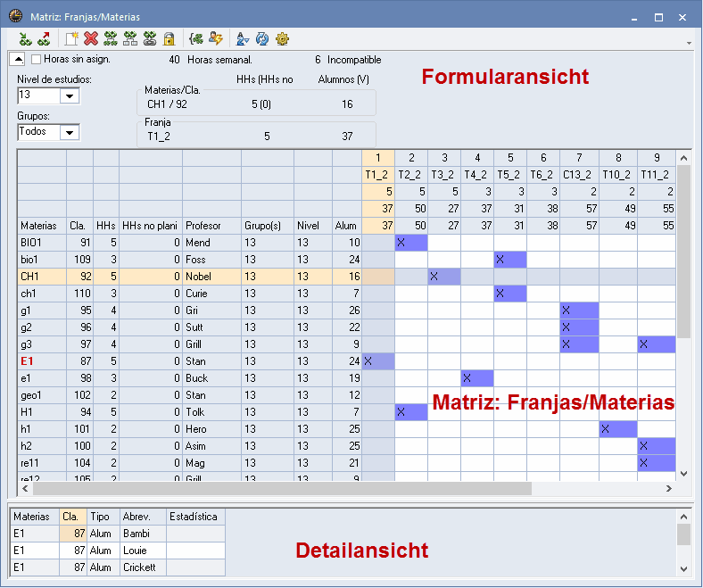
Task: Select franja column header T3_2
Action: pos(444,175)
